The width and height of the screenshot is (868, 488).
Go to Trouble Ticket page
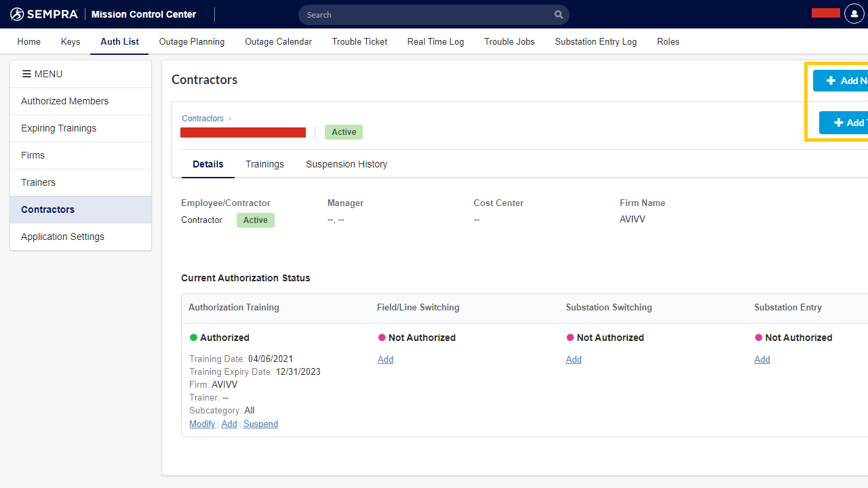point(359,41)
